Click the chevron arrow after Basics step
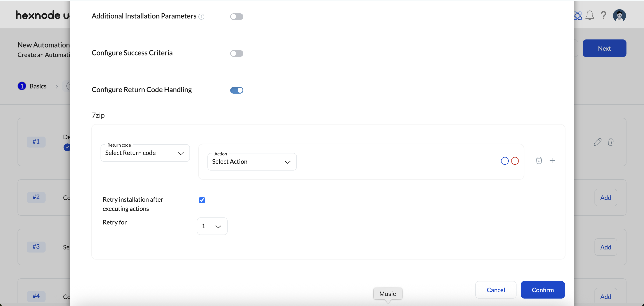Viewport: 644px width, 306px height. 57,87
